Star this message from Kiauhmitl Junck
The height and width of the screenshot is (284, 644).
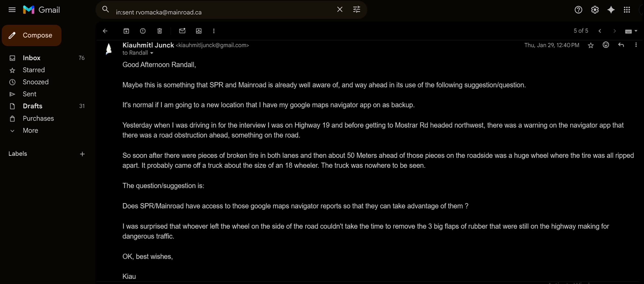pyautogui.click(x=591, y=45)
